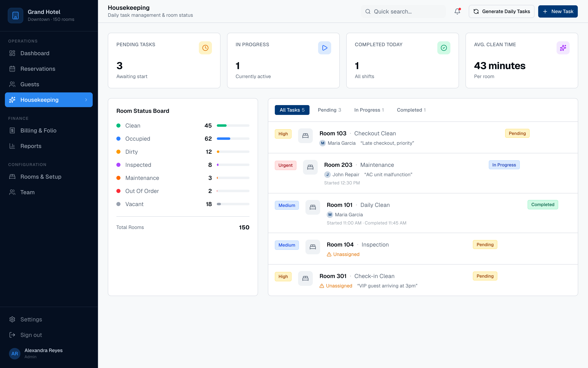
Task: Open the Guests page
Action: point(49,84)
